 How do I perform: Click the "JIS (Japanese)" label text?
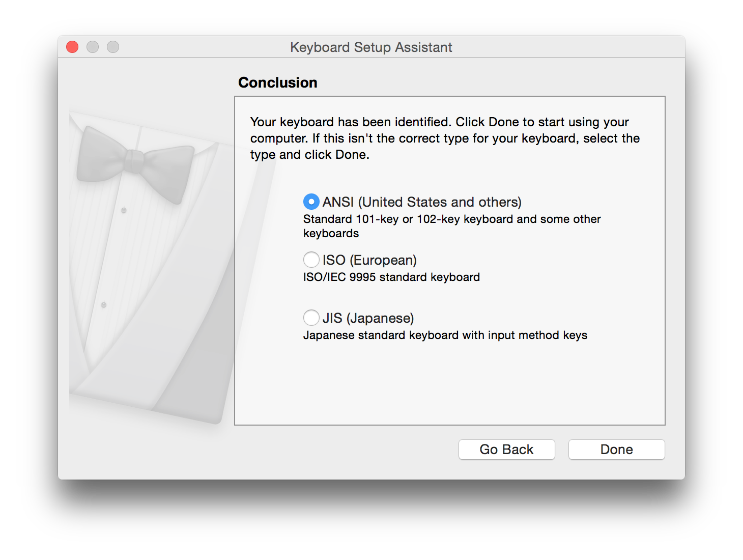[368, 318]
